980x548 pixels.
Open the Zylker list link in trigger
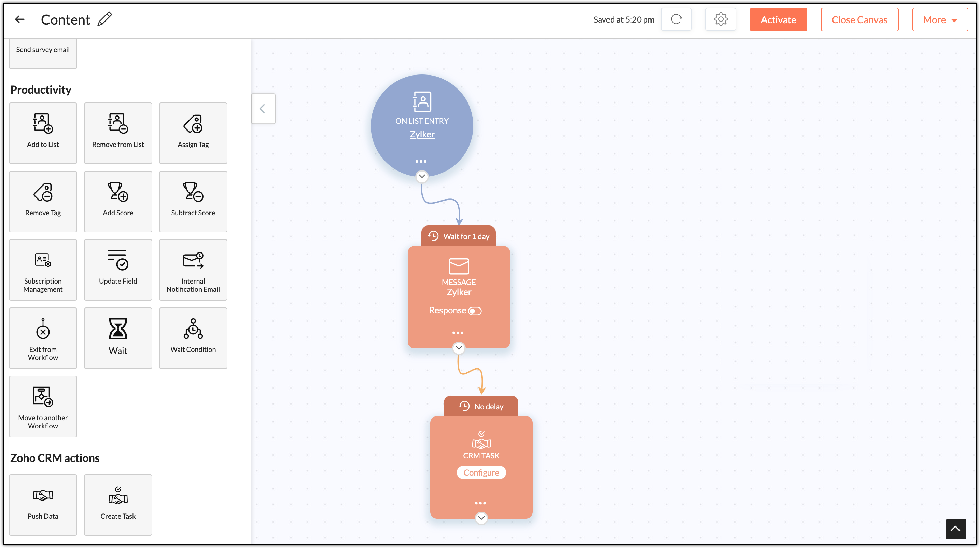click(x=422, y=134)
